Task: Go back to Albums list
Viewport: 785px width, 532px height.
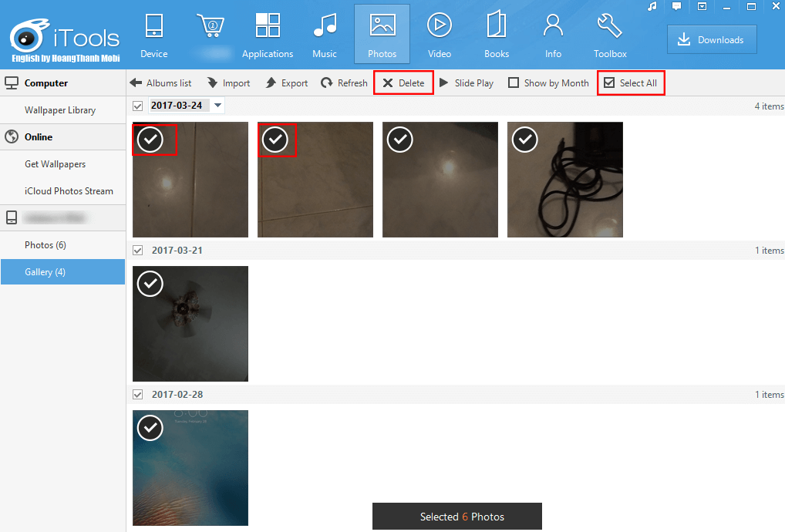Action: (160, 82)
